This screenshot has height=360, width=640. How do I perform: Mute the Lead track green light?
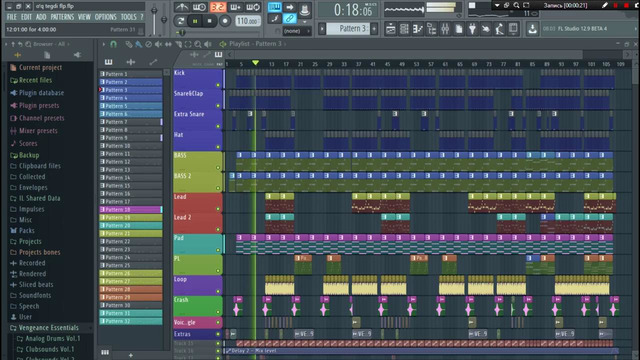point(218,209)
